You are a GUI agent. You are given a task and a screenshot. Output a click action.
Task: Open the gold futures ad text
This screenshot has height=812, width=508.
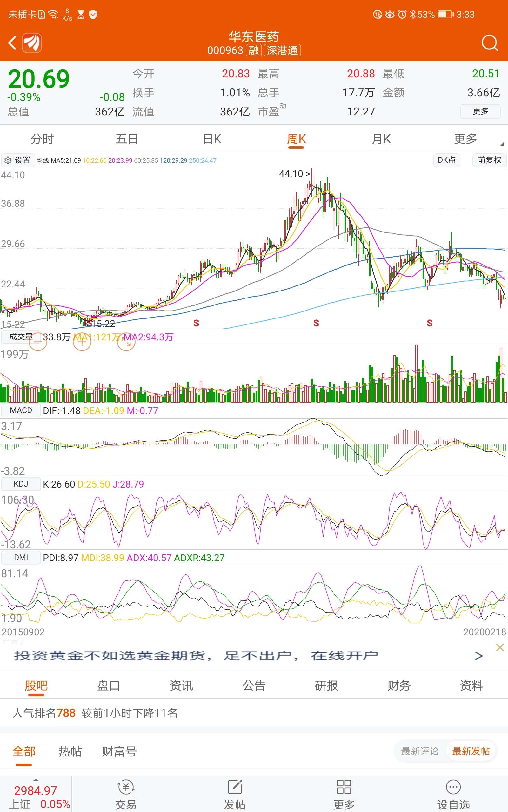(196, 656)
